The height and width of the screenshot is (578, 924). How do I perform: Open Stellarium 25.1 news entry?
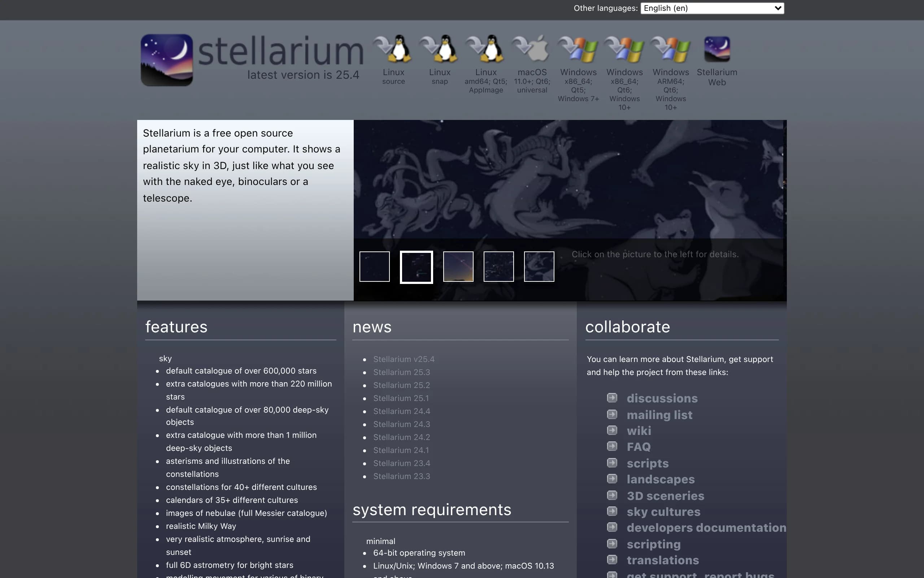(x=401, y=398)
